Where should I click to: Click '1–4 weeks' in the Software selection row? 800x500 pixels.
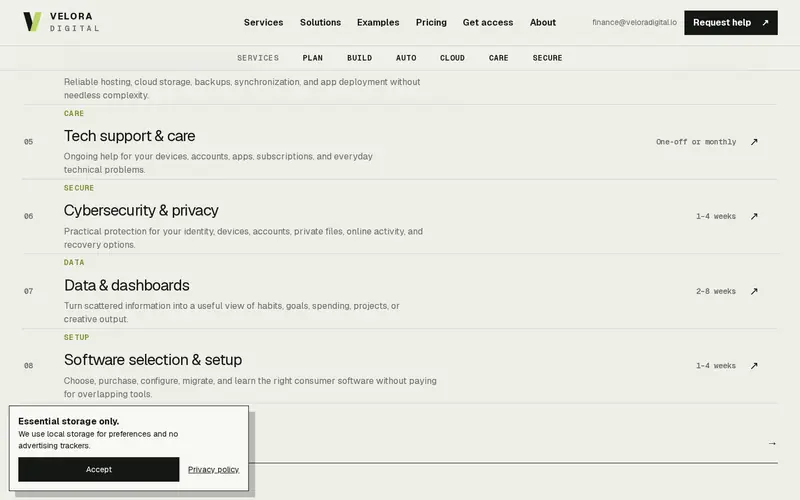(716, 366)
